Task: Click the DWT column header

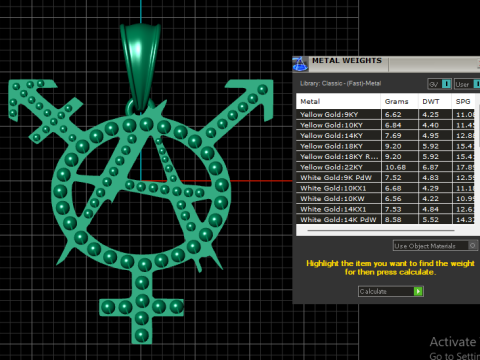Action: pyautogui.click(x=435, y=101)
